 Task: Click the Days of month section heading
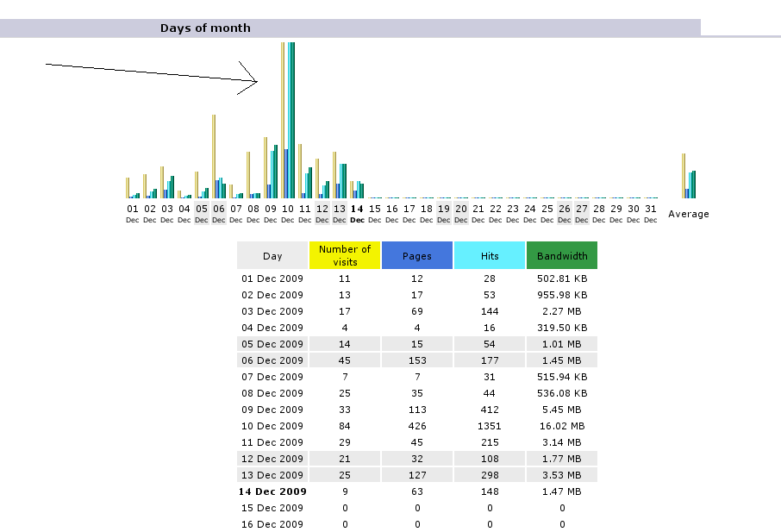(x=205, y=28)
